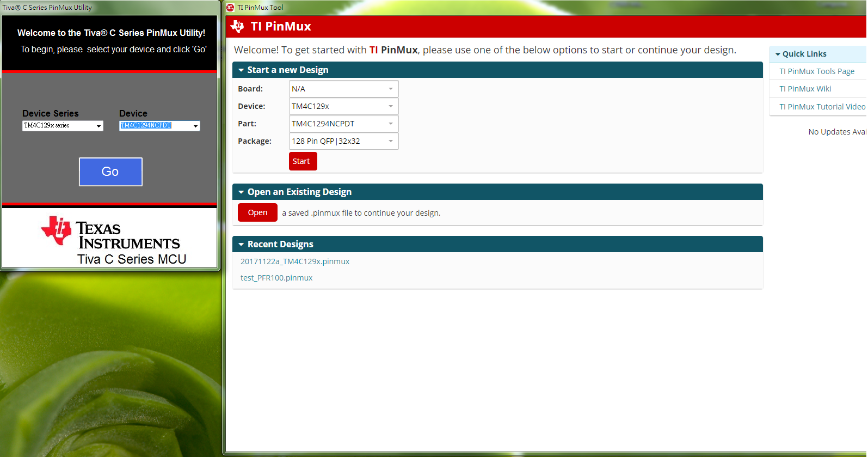Open the TI PinMux Wiki link
This screenshot has width=868, height=457.
805,89
